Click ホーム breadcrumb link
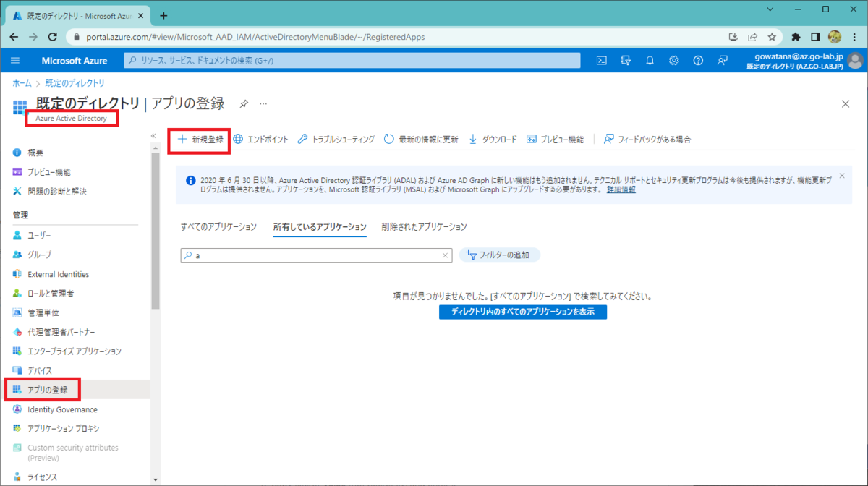 click(x=22, y=84)
